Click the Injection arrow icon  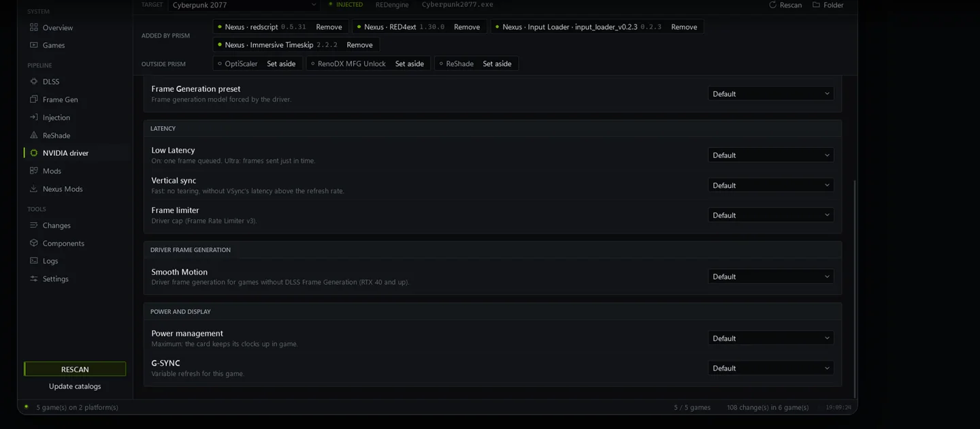(x=34, y=117)
